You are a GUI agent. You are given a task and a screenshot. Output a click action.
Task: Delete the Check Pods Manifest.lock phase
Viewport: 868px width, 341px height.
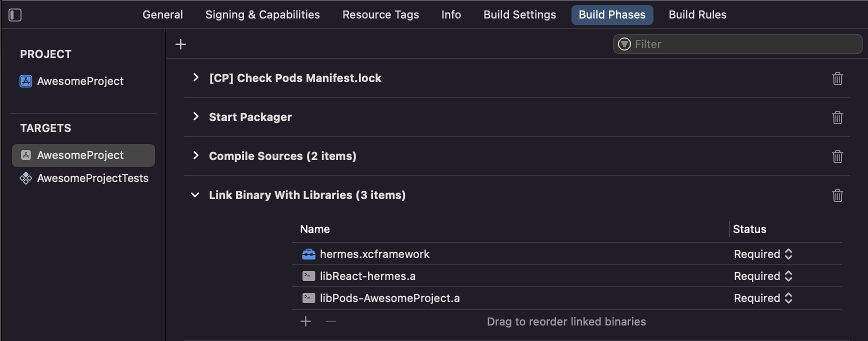(x=837, y=78)
